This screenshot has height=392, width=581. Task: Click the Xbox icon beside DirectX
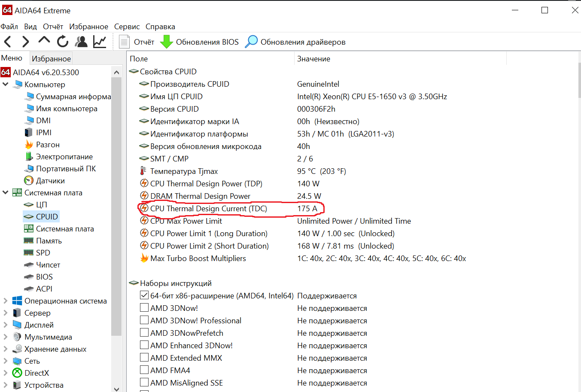coord(17,373)
